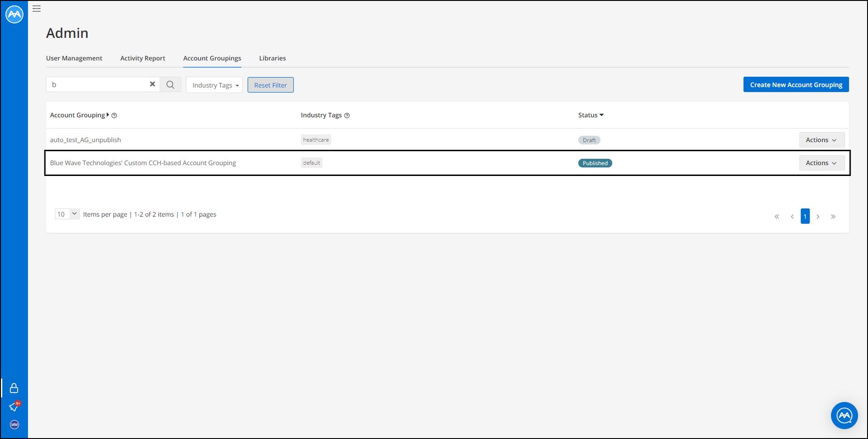Image resolution: width=868 pixels, height=439 pixels.
Task: Click the '1-2 of 2 items' text
Action: click(154, 214)
